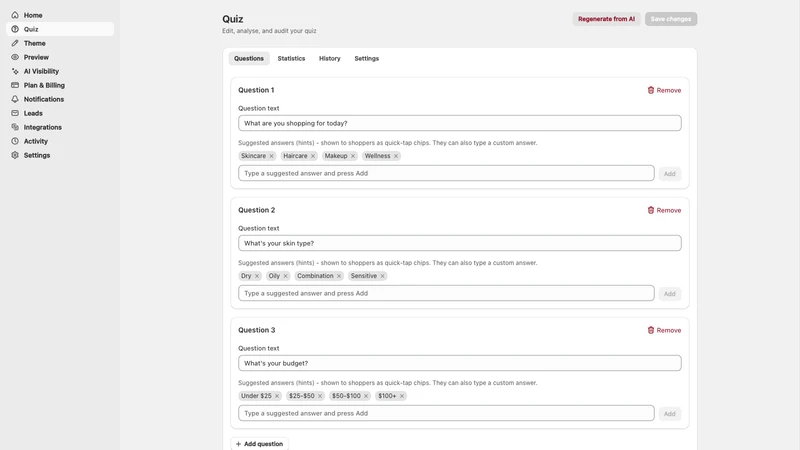Focus Question 1 suggested answer input
The height and width of the screenshot is (450, 800).
(446, 173)
